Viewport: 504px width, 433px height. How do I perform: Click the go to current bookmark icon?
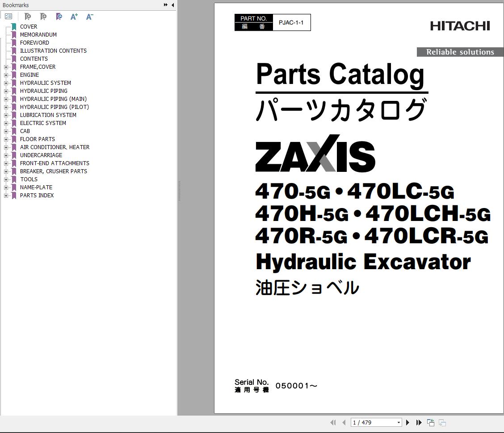tap(59, 17)
